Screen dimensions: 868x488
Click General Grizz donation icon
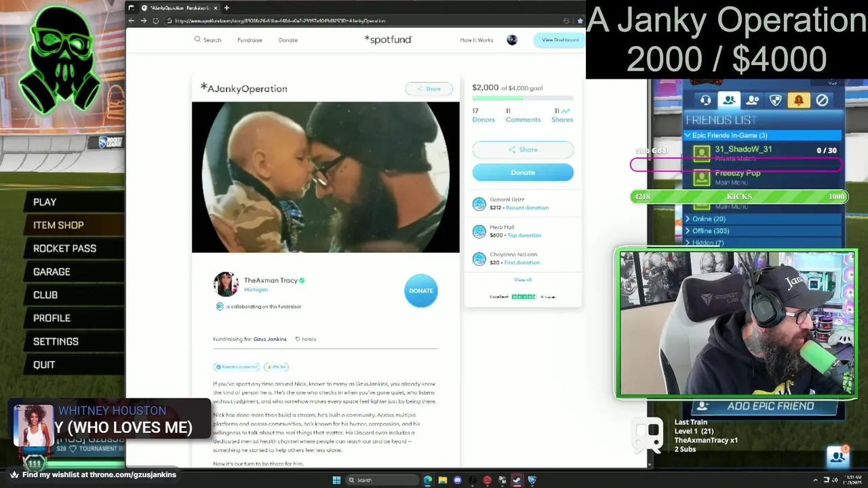tap(479, 203)
